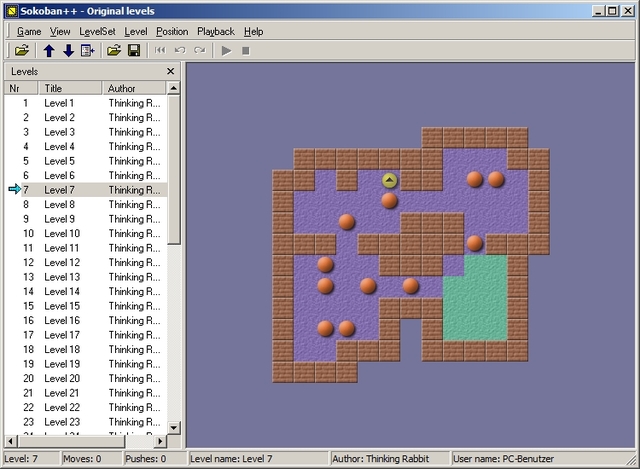
Task: Click the cyan current-level arrow marker
Action: click(x=14, y=189)
